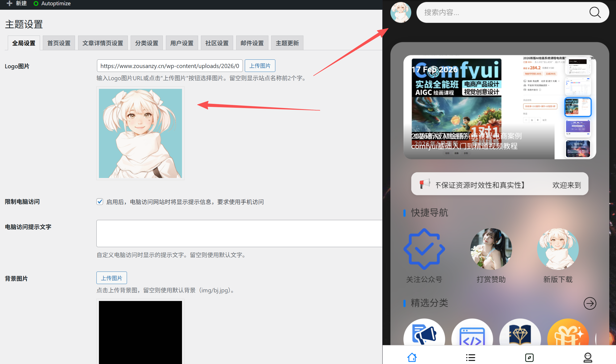616x364 pixels.
Task: Click the Logo图片 URL input field
Action: (169, 66)
